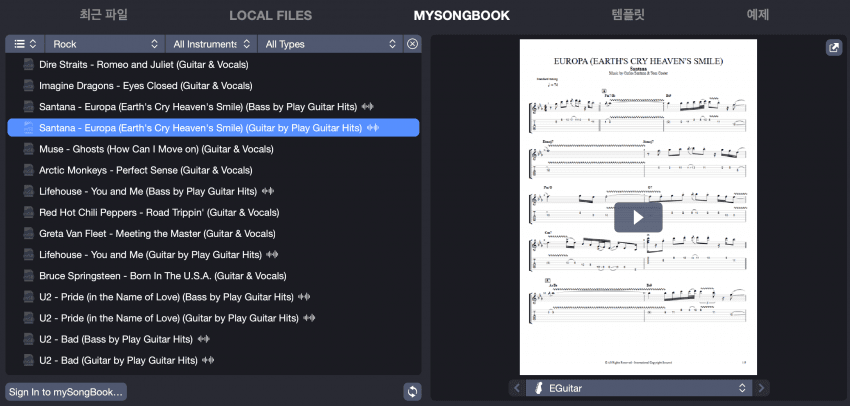Clear filters with the circled X

pyautogui.click(x=413, y=44)
